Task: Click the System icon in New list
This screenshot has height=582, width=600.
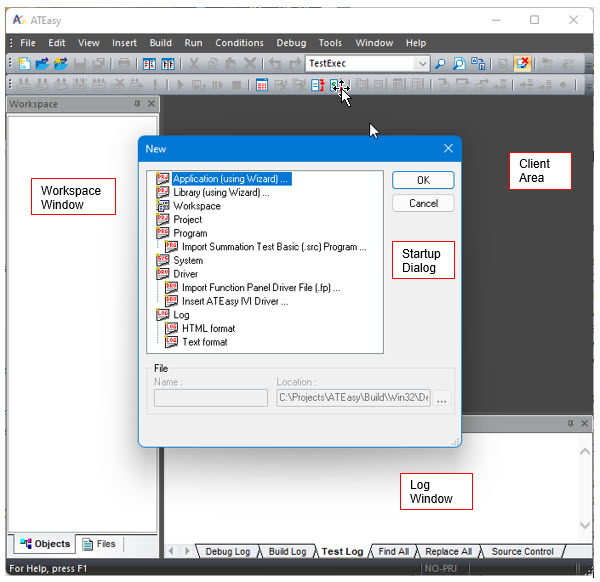Action: coord(163,260)
